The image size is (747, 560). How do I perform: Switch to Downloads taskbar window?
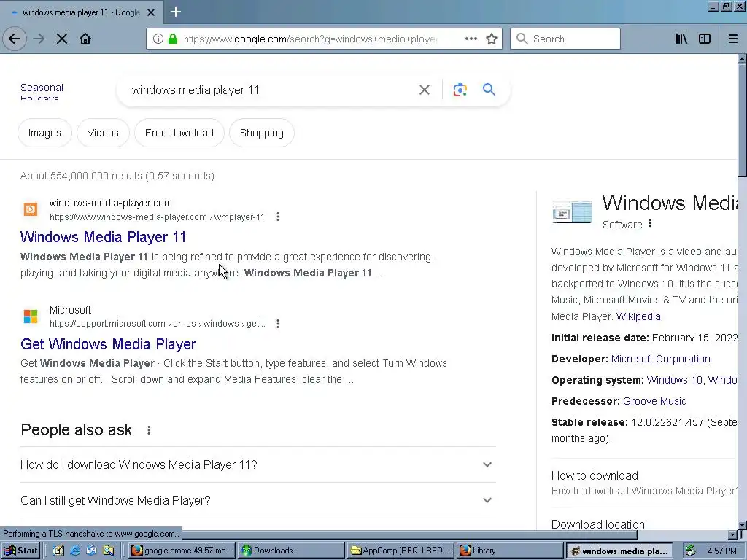[x=291, y=551]
